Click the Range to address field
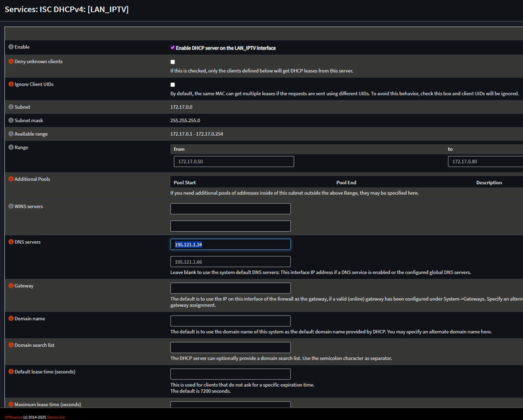This screenshot has height=420, width=523. (x=485, y=161)
